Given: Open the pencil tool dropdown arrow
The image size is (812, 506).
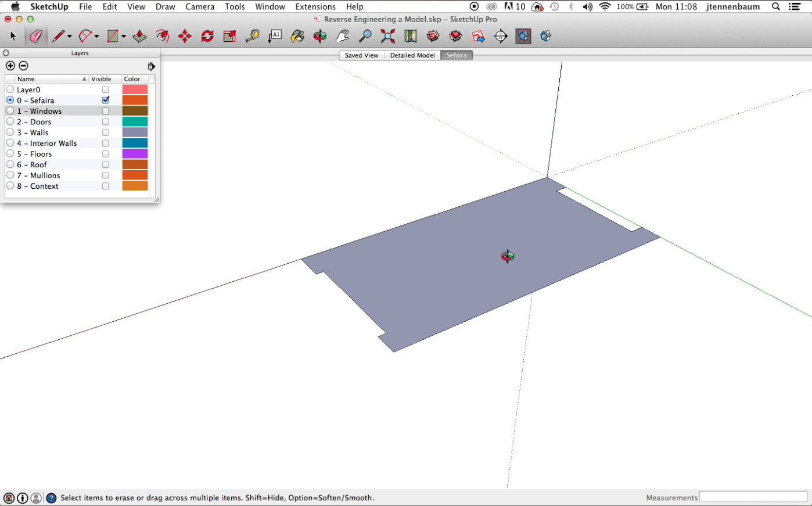Looking at the screenshot, I should [70, 37].
